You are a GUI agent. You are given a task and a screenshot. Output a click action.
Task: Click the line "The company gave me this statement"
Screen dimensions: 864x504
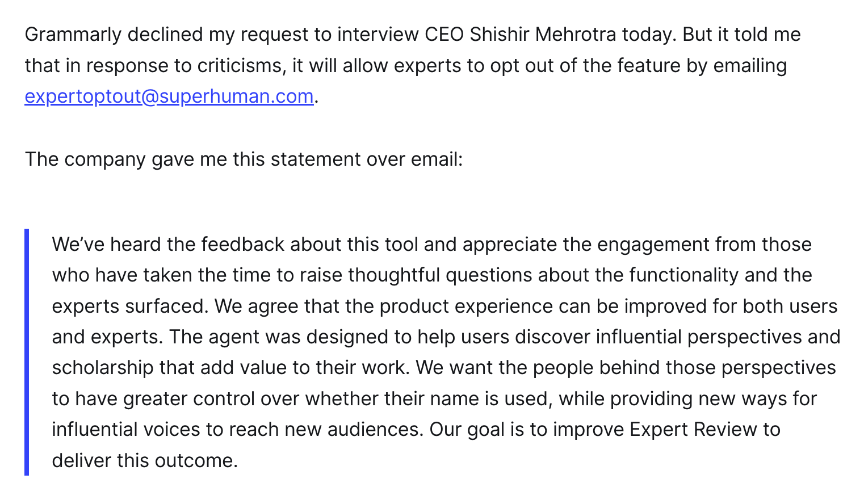(193, 159)
